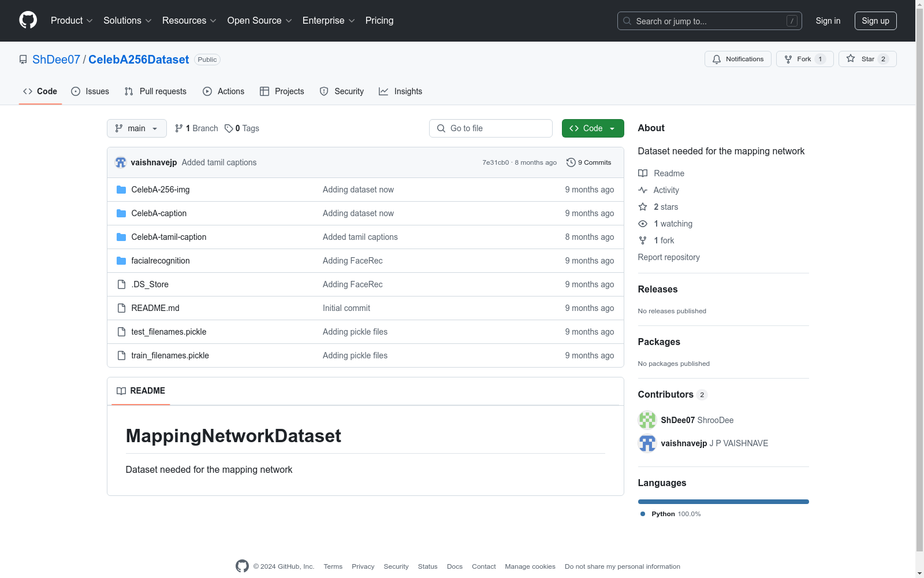This screenshot has height=578, width=924.
Task: Click the notifications bell icon
Action: coord(717,59)
